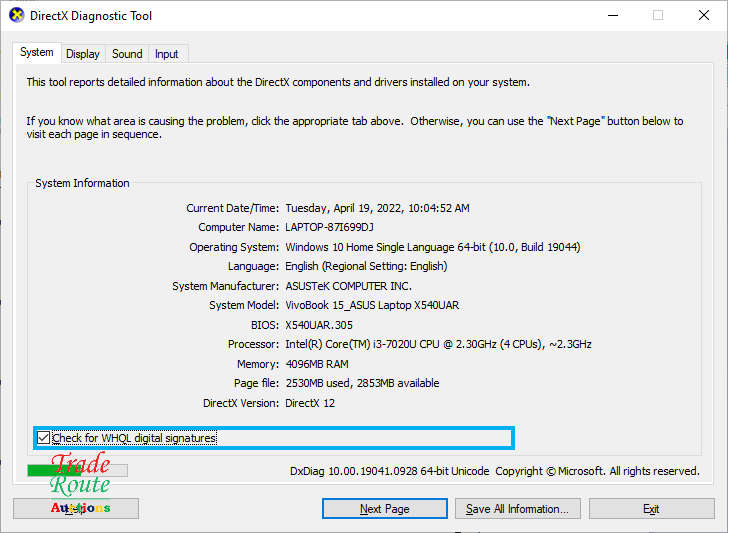
Task: Select the Sound tab
Action: point(127,54)
